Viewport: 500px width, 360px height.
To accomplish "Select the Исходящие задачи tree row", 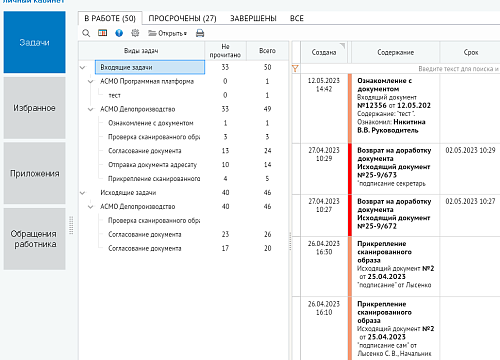I will pyautogui.click(x=183, y=193).
